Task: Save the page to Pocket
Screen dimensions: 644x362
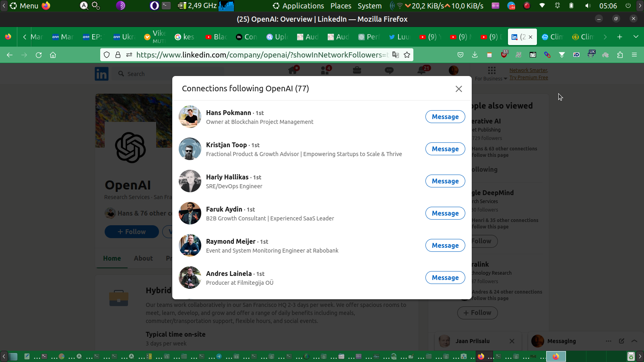Action: [x=460, y=55]
